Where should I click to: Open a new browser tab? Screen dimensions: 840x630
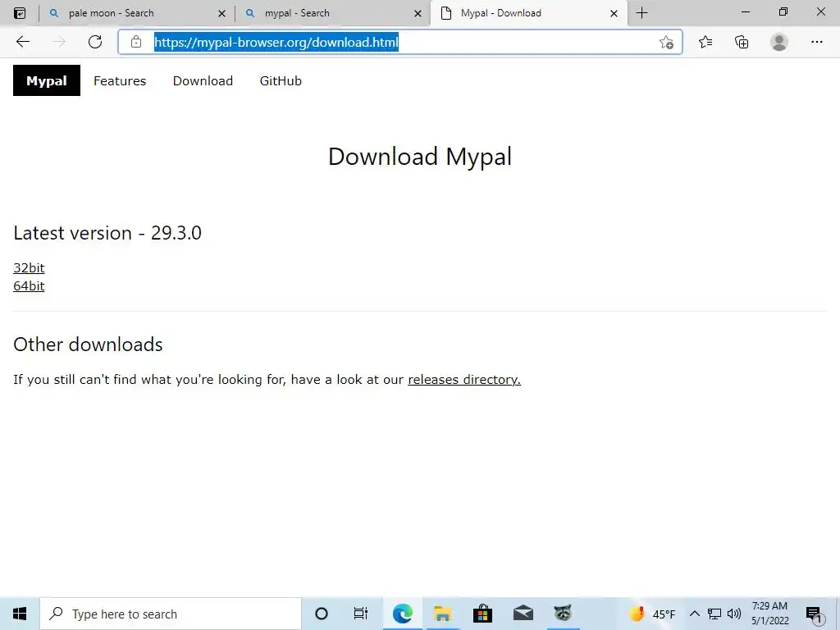coord(641,13)
